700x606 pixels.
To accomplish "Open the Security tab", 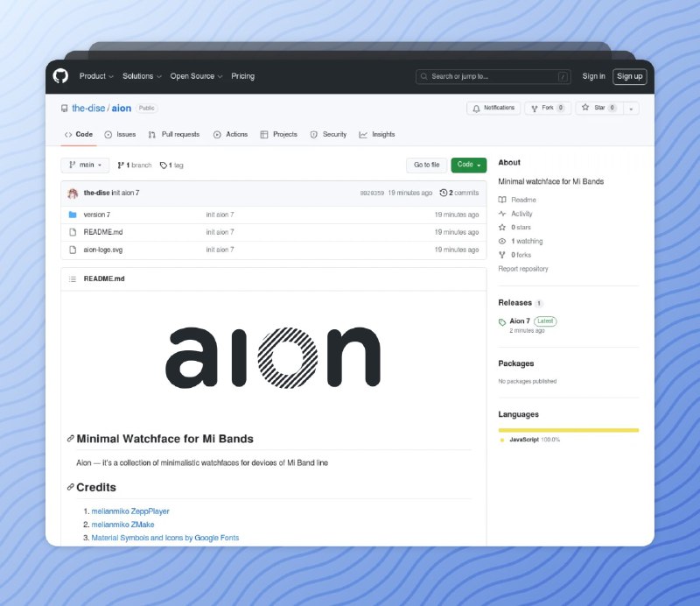I will tap(328, 134).
